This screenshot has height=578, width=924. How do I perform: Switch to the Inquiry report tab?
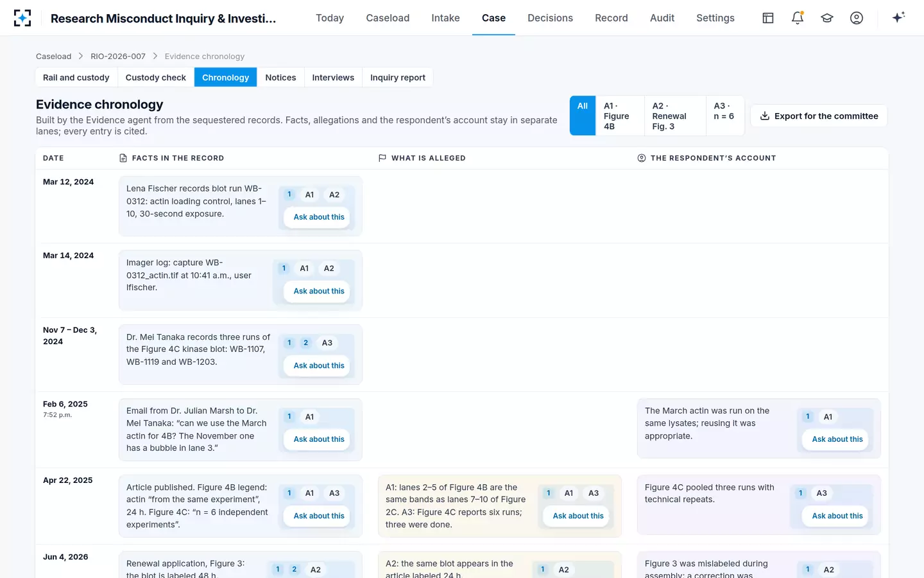pos(398,77)
